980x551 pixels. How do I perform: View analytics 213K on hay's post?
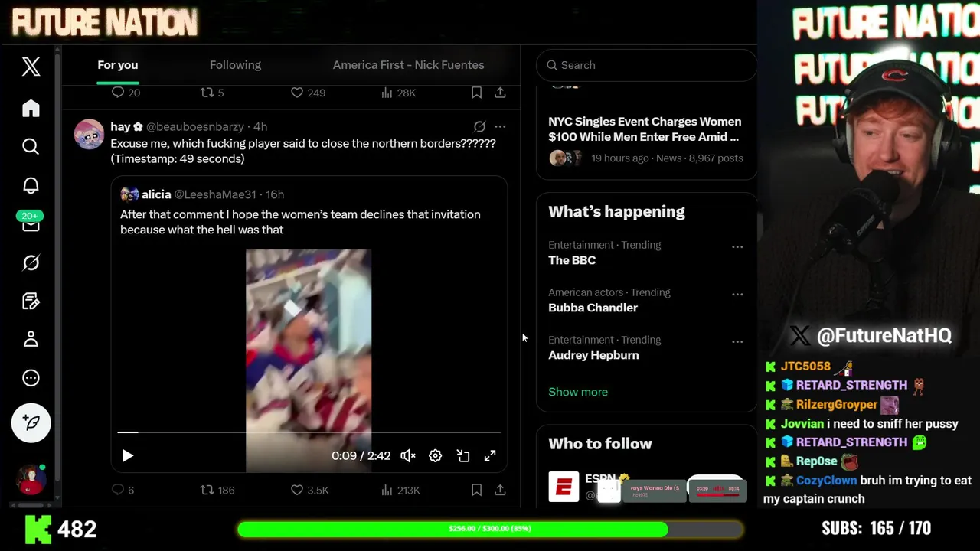(x=400, y=490)
